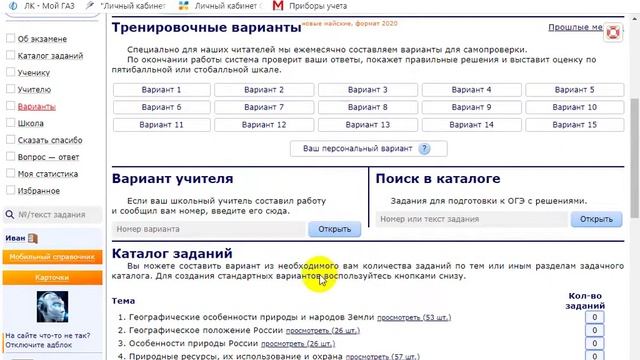
Task: Open Вариант 14
Action: [x=471, y=125]
